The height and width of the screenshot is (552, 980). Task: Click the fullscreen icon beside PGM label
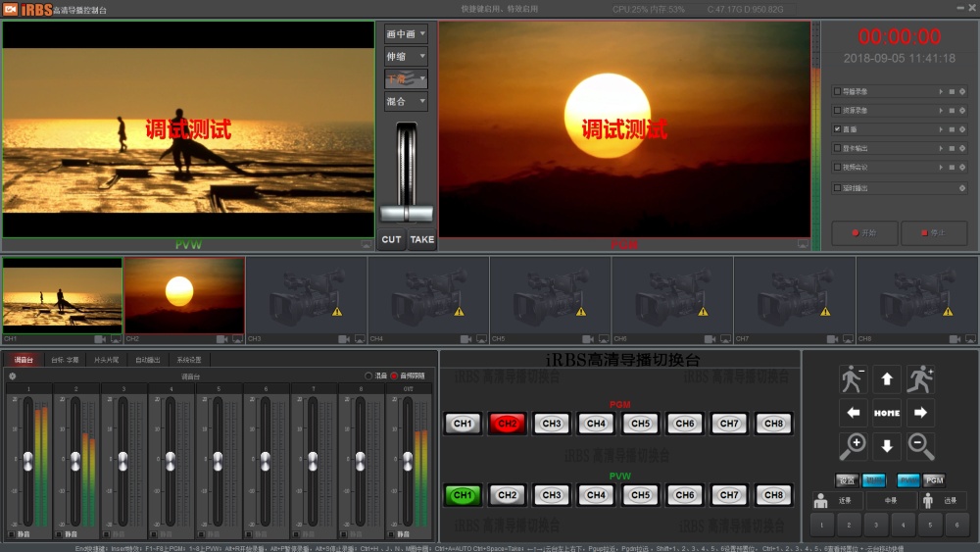click(x=803, y=244)
